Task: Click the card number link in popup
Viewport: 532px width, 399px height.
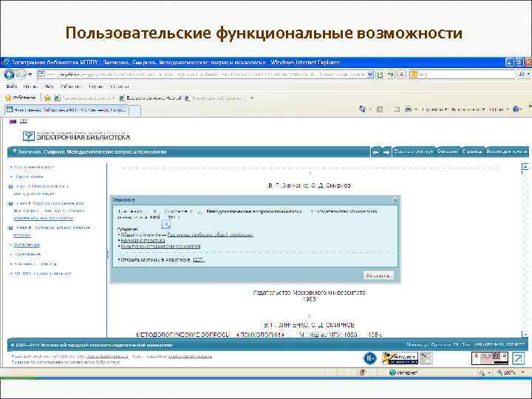Action: click(x=198, y=260)
